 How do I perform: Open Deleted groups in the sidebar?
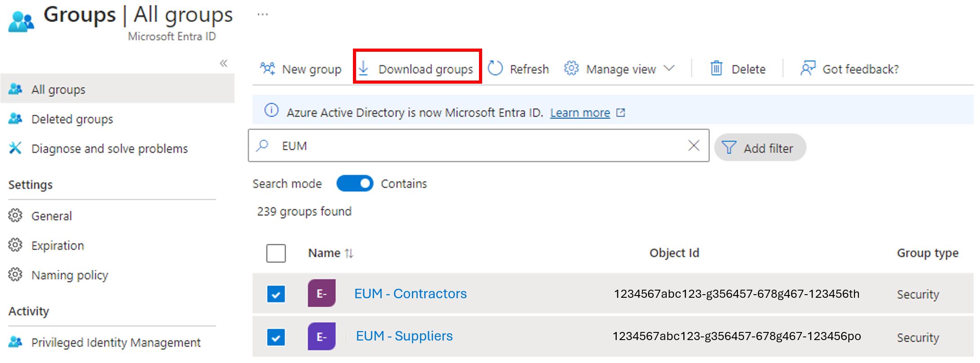(72, 119)
